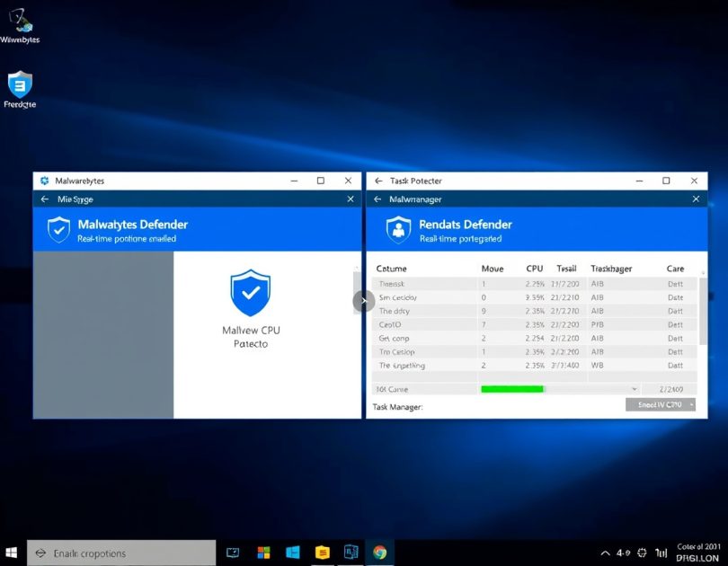Click the round arrow between the windows
This screenshot has width=728, height=566.
tap(363, 301)
